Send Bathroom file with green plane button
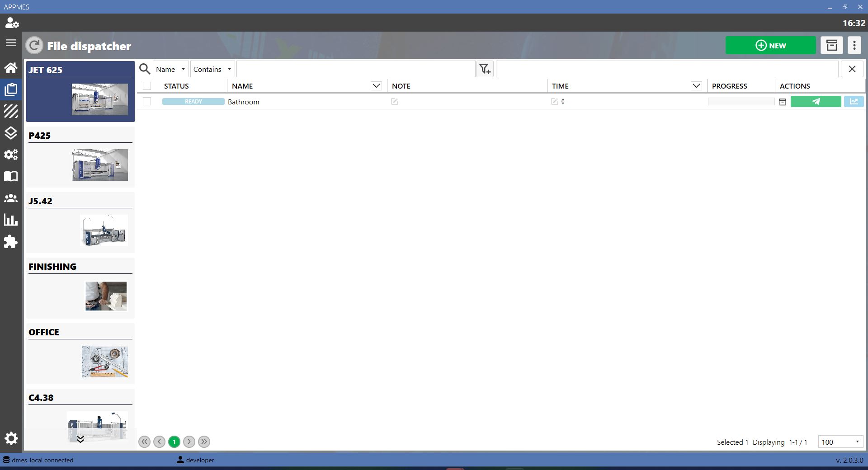 point(816,102)
